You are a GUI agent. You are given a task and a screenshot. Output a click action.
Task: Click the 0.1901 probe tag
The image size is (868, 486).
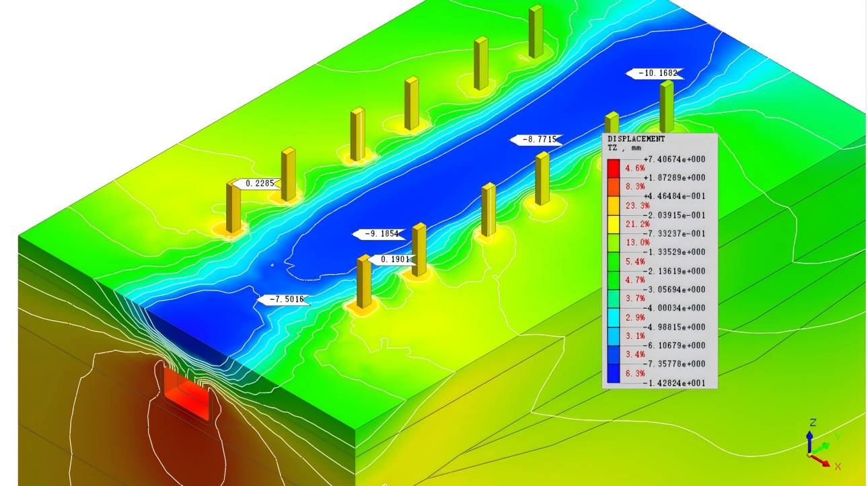(x=392, y=259)
